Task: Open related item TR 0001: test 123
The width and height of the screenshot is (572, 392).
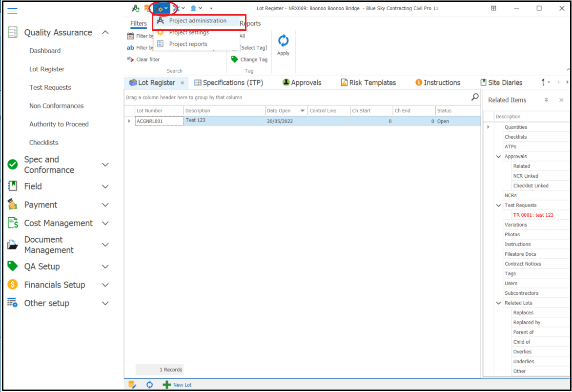Action: click(533, 215)
